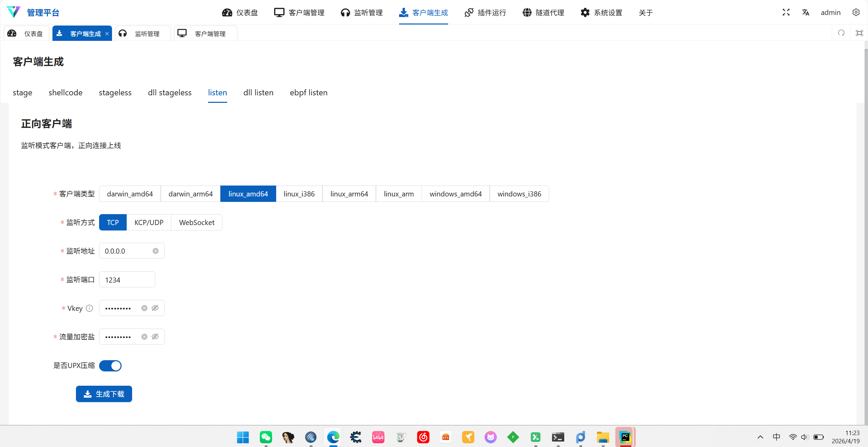Toggle the 是否UPX压缩 switch
This screenshot has height=447, width=868.
click(x=110, y=366)
